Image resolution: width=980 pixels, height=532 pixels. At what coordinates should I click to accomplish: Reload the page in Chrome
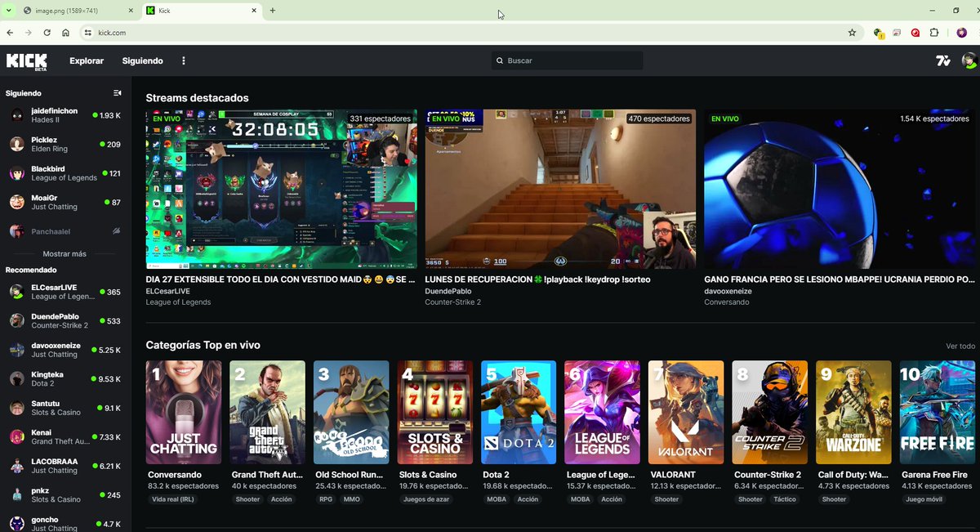tap(47, 33)
